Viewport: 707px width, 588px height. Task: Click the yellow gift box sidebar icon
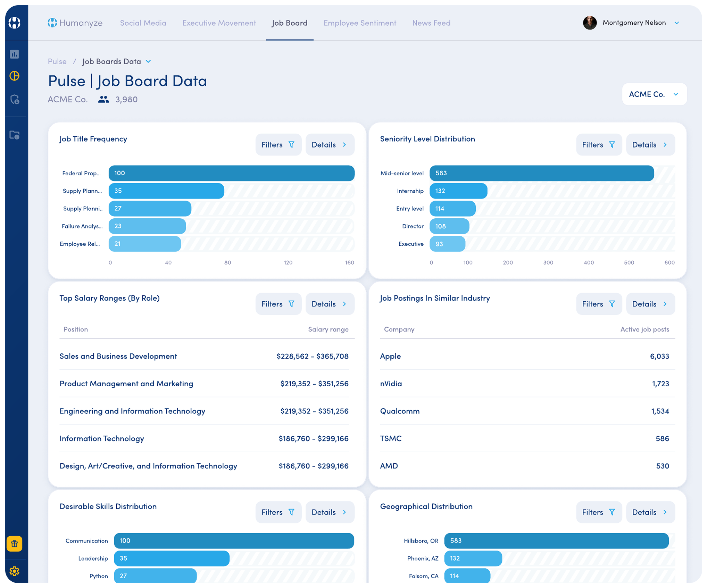click(14, 544)
